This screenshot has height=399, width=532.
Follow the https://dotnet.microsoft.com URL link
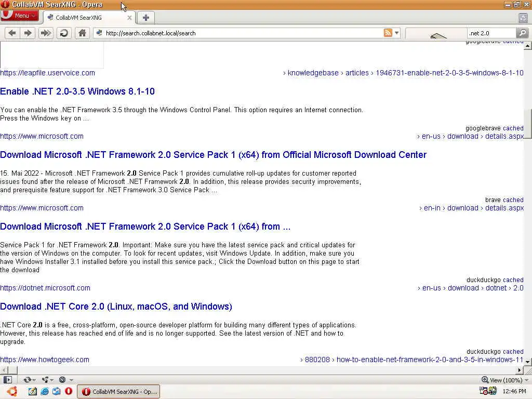pyautogui.click(x=45, y=288)
